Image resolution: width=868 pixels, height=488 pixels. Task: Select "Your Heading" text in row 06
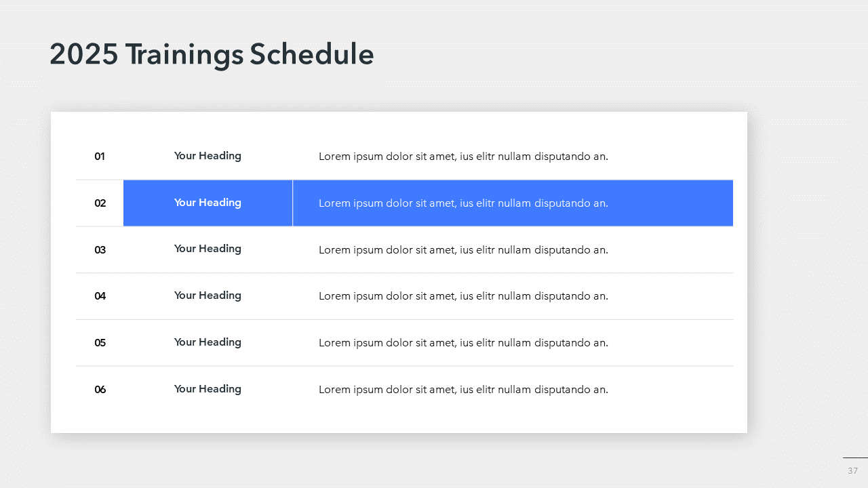tap(208, 389)
